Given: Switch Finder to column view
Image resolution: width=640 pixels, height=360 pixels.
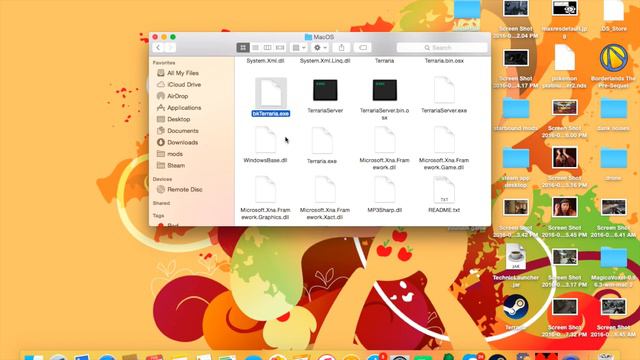Looking at the screenshot, I should (x=267, y=48).
